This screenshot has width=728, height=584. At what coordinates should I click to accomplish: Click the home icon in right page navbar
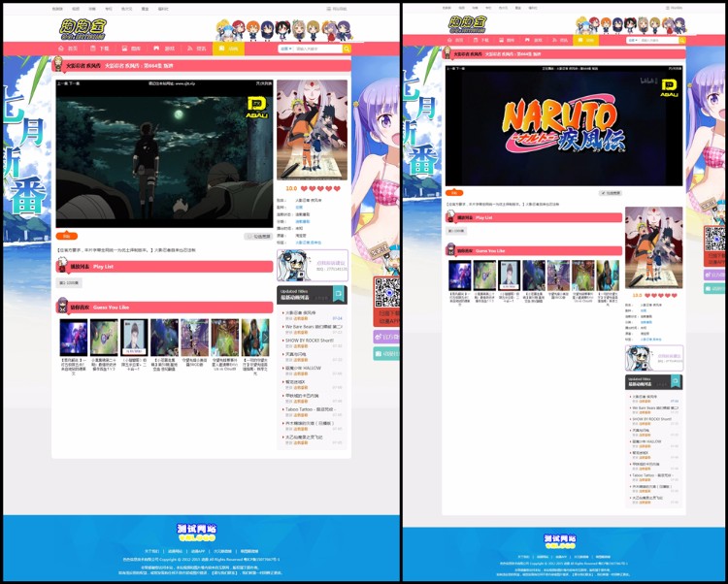point(449,41)
